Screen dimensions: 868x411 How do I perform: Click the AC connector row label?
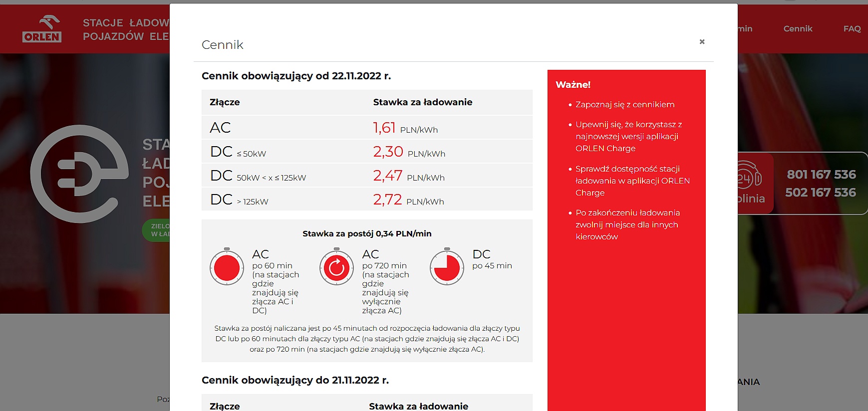pos(220,128)
